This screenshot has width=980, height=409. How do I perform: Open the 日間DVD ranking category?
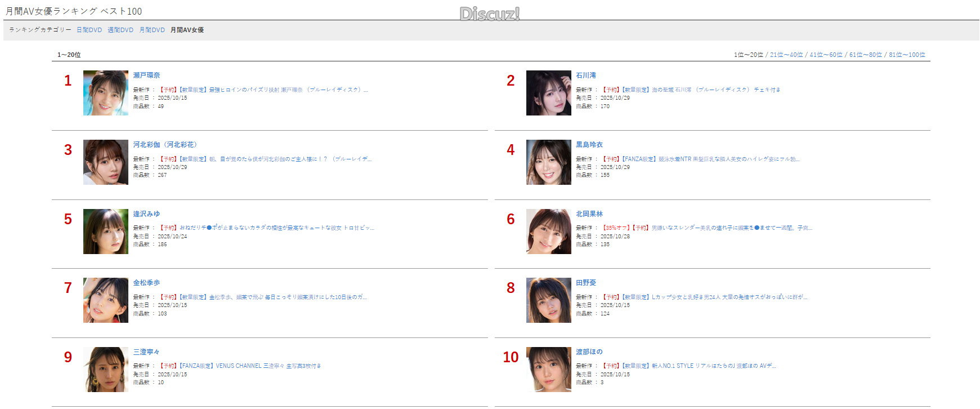(x=89, y=30)
